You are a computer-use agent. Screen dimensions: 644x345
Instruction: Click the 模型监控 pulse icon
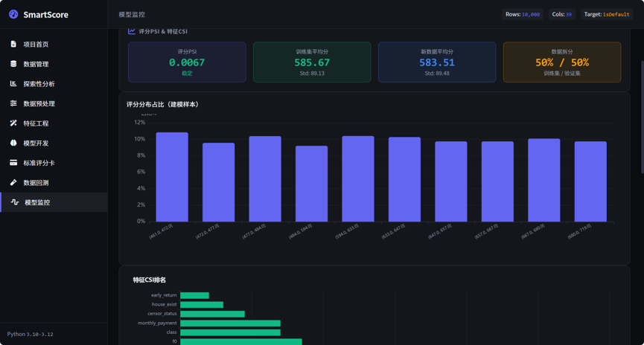pyautogui.click(x=15, y=201)
